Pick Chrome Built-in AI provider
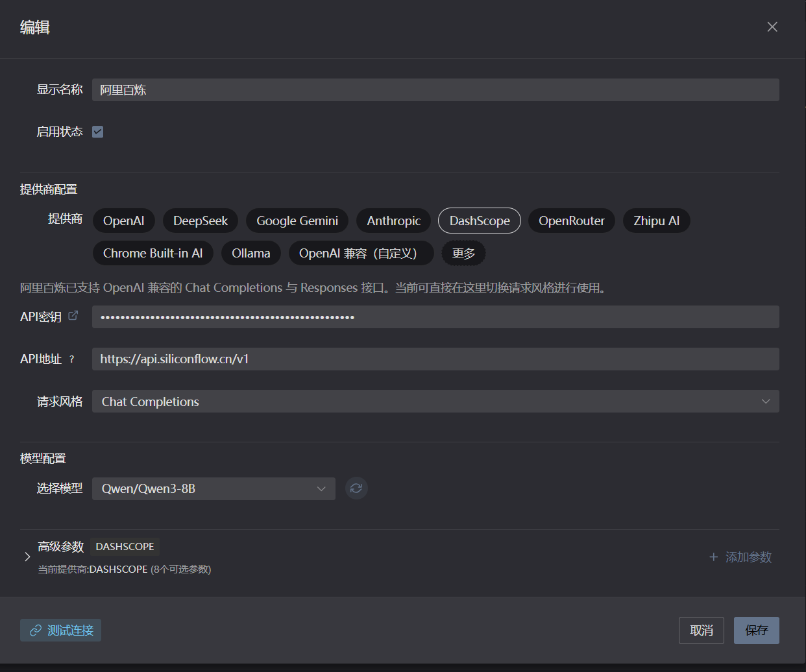The height and width of the screenshot is (672, 806). tap(153, 253)
